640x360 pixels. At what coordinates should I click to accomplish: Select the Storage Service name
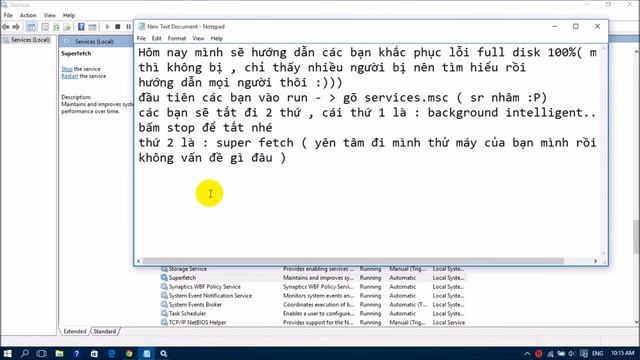[188, 269]
